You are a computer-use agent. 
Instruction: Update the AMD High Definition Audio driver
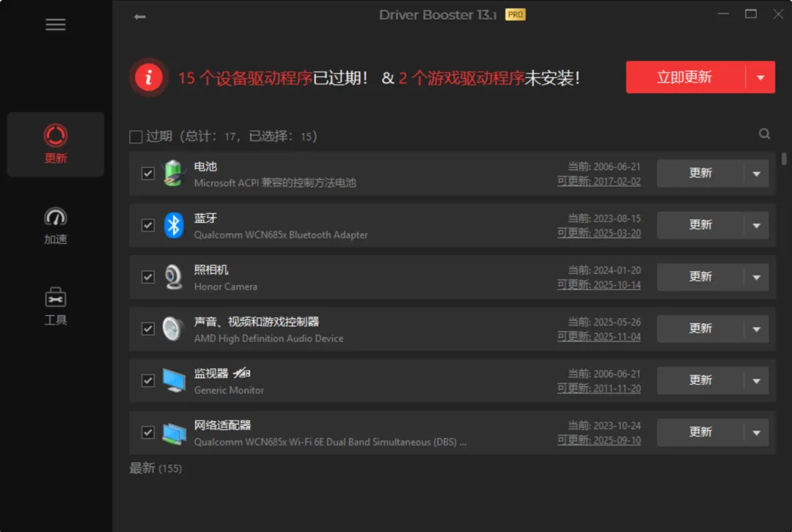[700, 329]
